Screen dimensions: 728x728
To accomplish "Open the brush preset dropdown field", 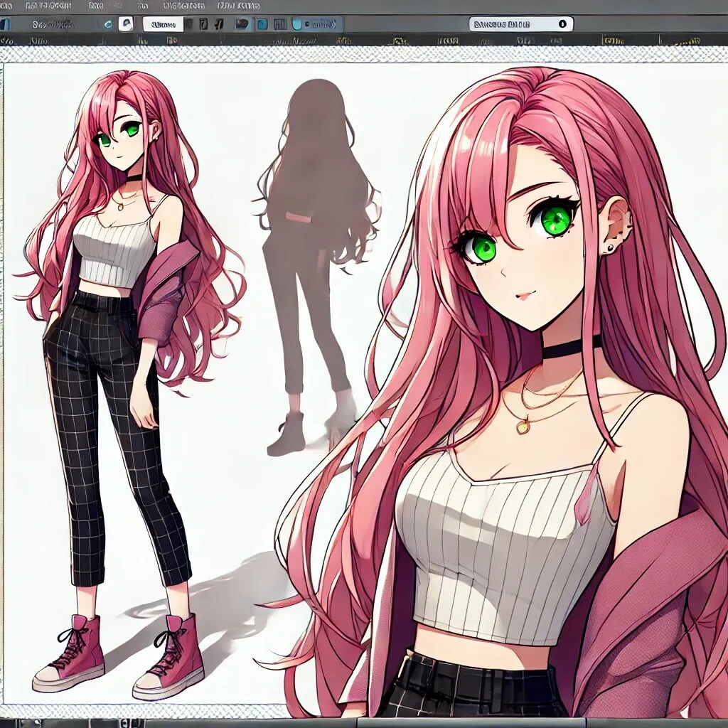I will (164, 23).
